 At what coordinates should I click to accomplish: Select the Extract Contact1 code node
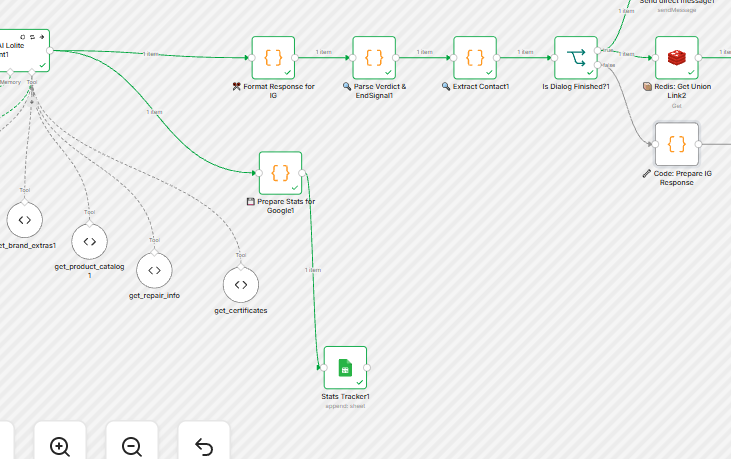click(475, 58)
